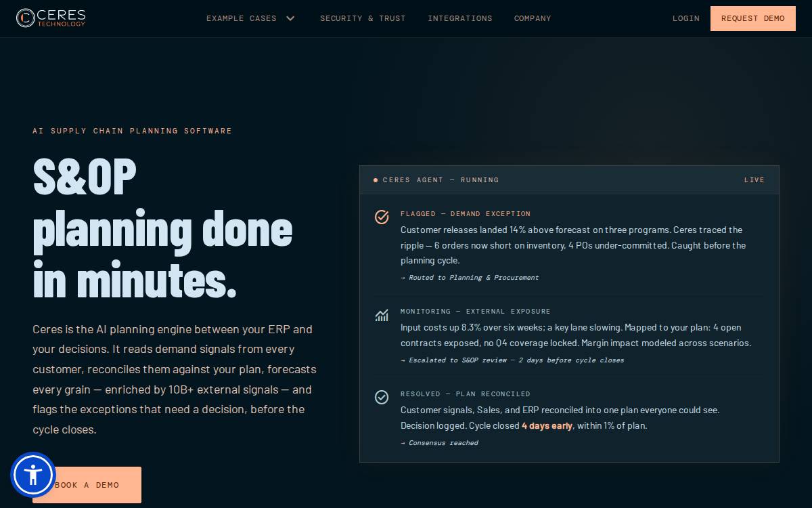Click the 'Ceres is the AI planning engine' paragraph
The width and height of the screenshot is (812, 508).
coord(175,379)
